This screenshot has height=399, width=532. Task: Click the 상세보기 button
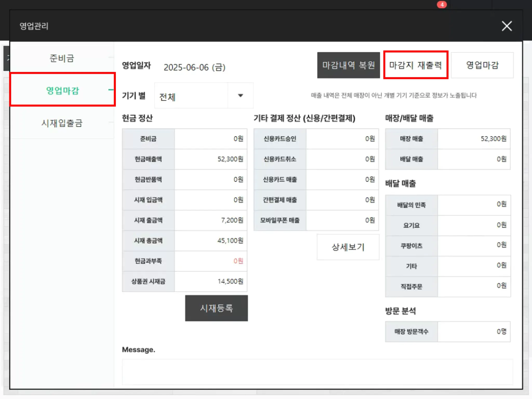point(348,247)
